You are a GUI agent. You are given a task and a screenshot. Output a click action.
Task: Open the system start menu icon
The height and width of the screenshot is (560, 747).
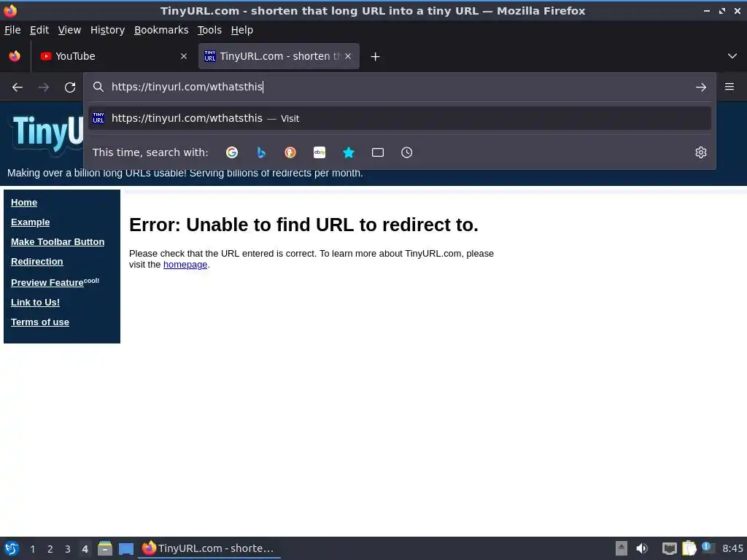(12, 548)
